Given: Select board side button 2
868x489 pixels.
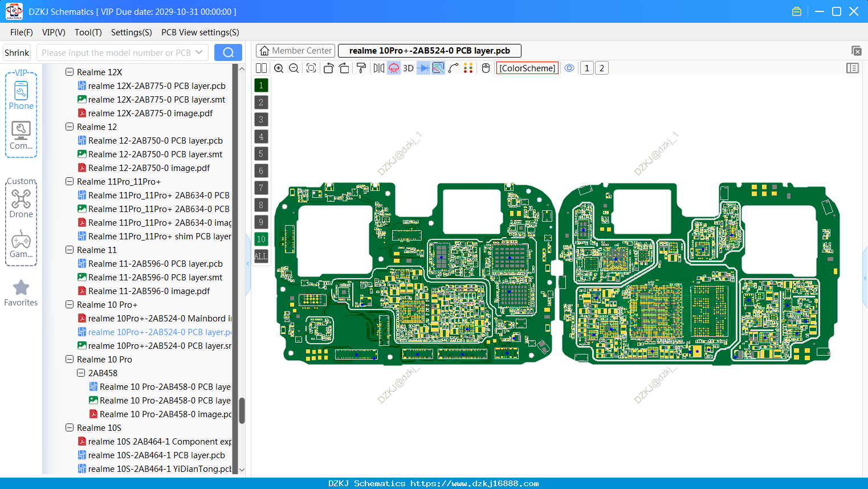Looking at the screenshot, I should [602, 68].
